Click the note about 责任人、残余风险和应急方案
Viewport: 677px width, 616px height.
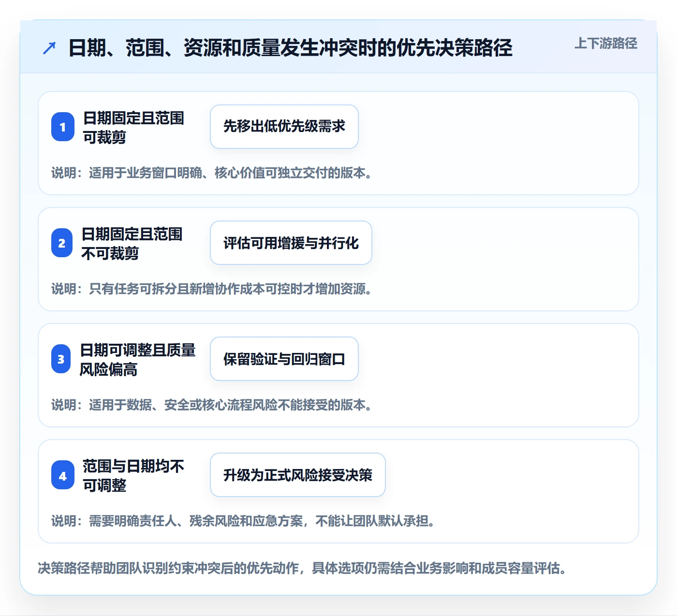tap(244, 521)
